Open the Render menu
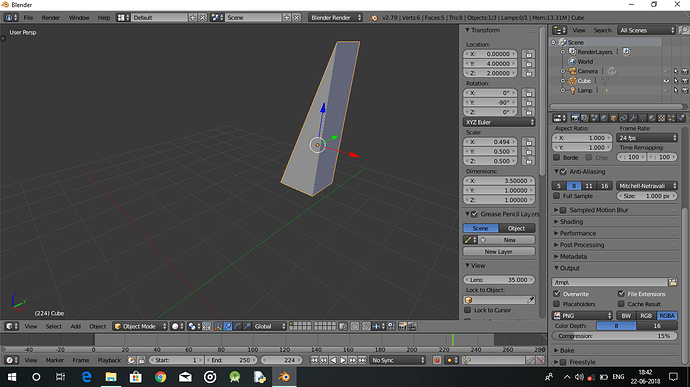 51,18
